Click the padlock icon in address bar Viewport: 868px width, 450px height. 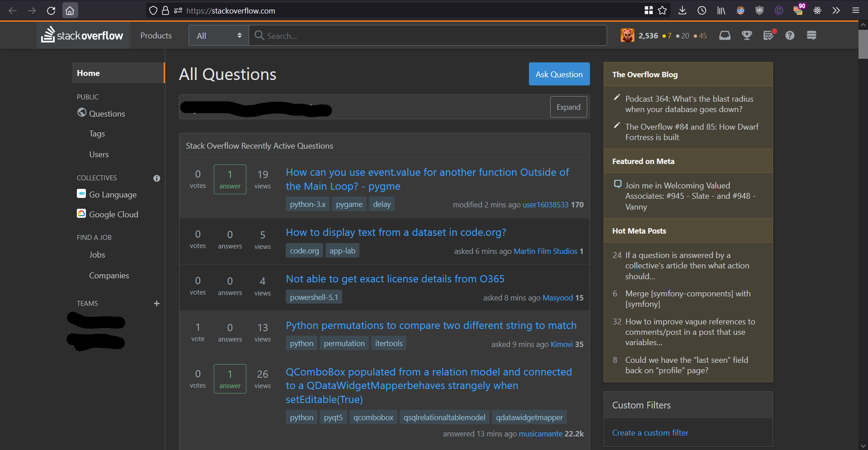165,10
